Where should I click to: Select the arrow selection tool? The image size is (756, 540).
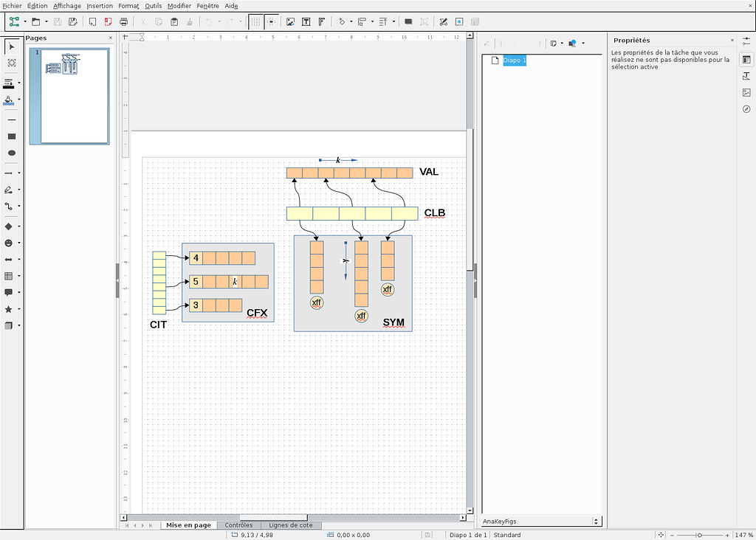click(x=12, y=46)
